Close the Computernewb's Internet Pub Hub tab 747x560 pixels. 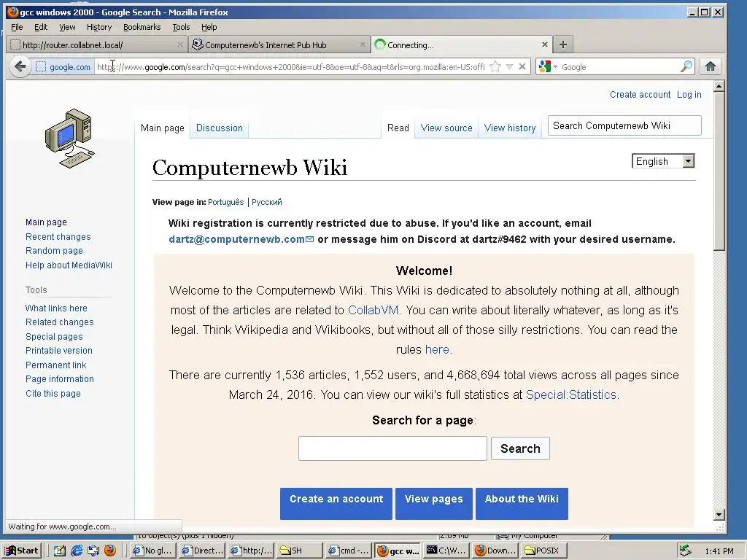coord(362,44)
